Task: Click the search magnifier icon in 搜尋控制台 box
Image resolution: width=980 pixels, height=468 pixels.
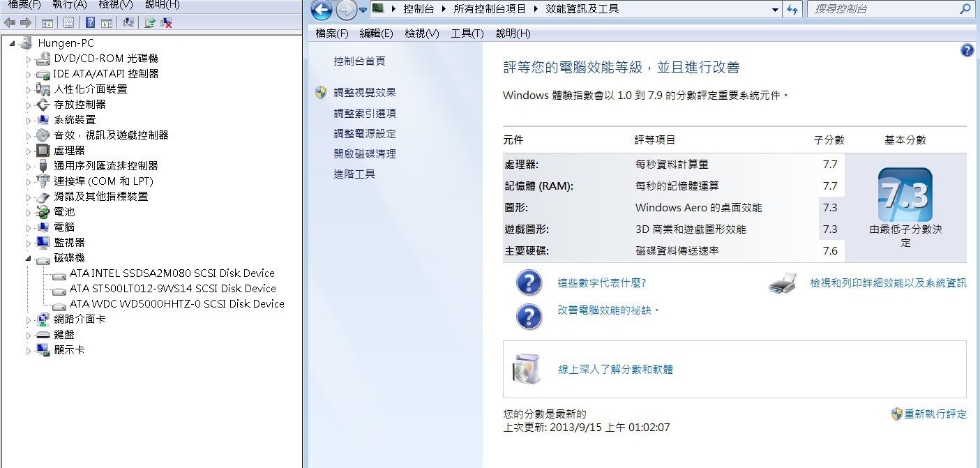Action: (965, 9)
